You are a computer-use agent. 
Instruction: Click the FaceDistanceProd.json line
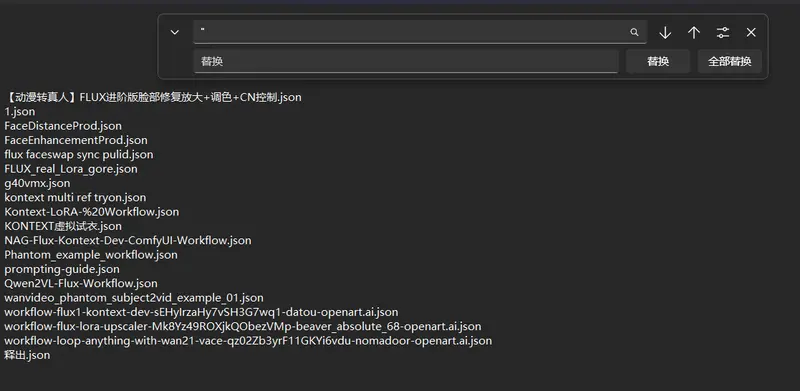[x=63, y=126]
